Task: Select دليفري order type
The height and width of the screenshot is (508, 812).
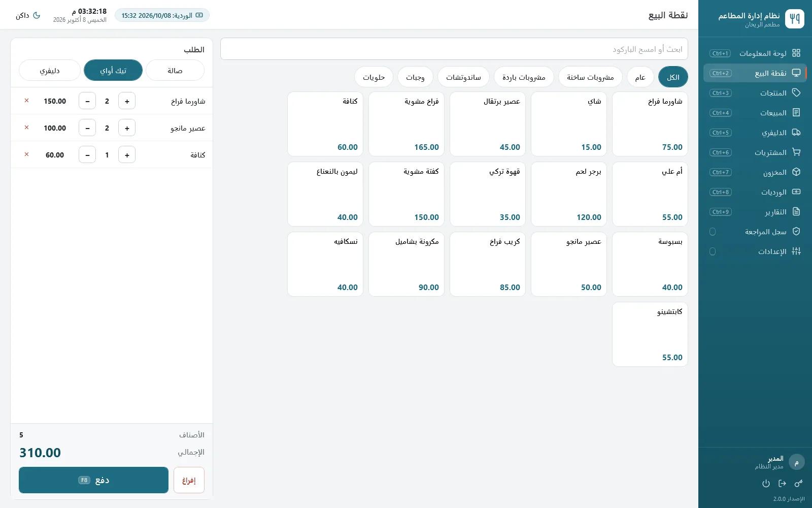Action: pos(50,70)
